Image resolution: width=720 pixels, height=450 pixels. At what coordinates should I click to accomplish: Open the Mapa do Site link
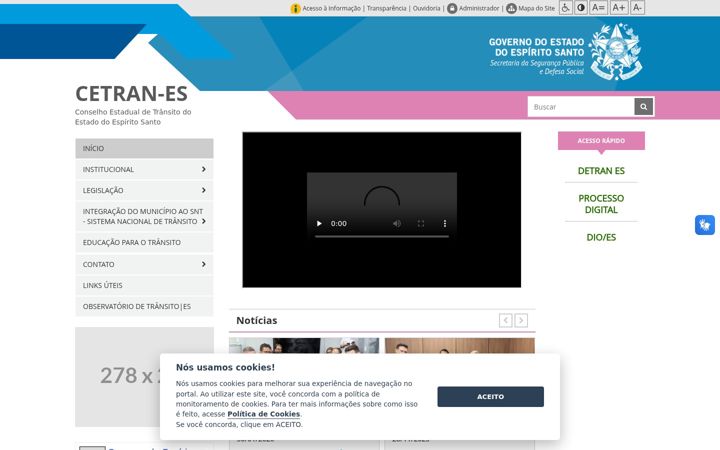tap(536, 8)
